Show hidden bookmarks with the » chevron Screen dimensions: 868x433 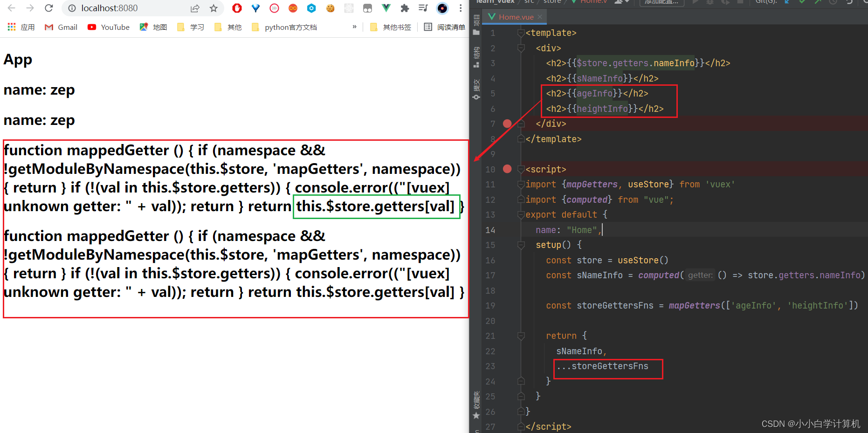354,27
